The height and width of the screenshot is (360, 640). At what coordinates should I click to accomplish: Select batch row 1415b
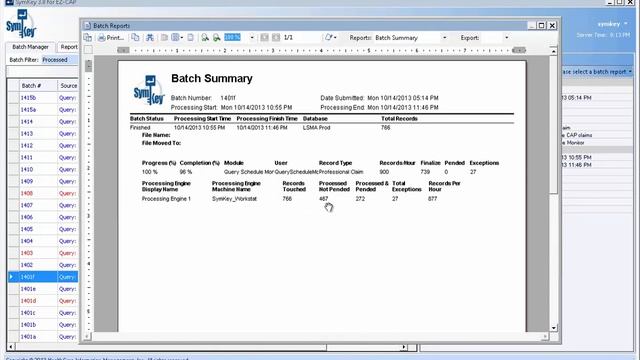pos(43,98)
